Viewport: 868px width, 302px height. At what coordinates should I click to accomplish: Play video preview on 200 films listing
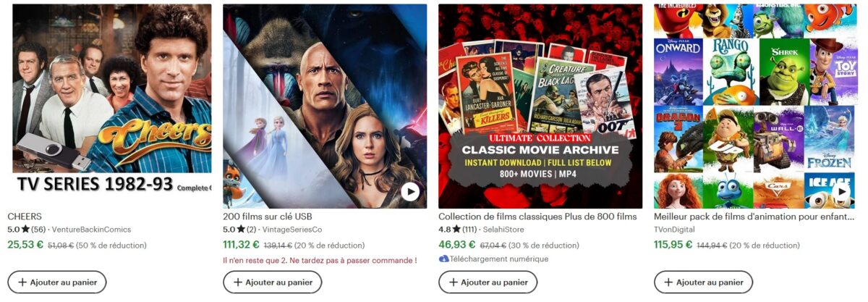[x=410, y=191]
